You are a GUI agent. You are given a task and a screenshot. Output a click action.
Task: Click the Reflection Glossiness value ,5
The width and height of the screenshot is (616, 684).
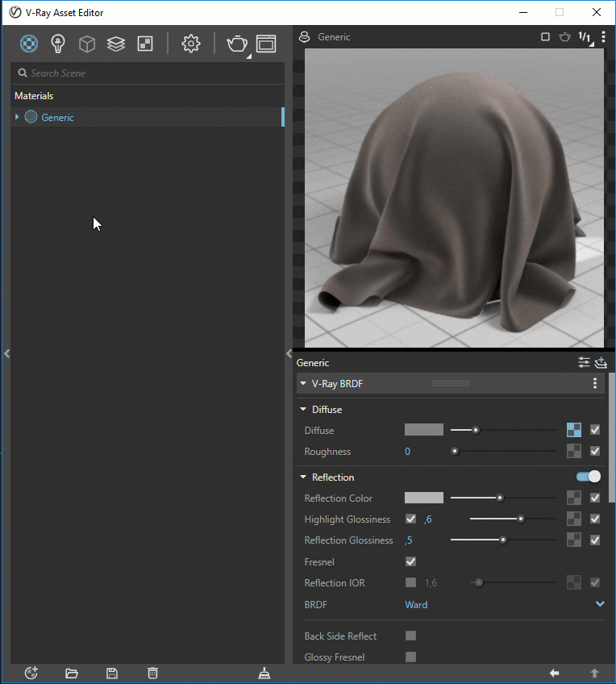click(409, 540)
